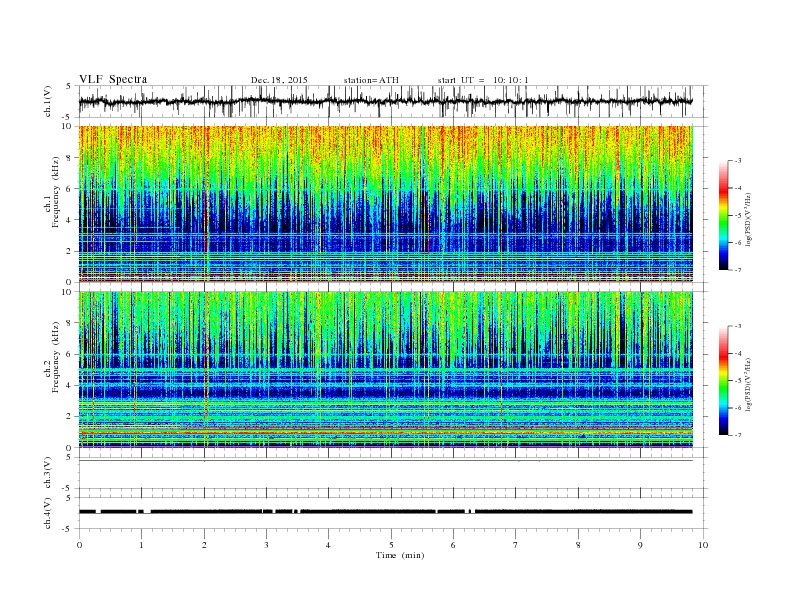This screenshot has height=612, width=792.
Task: Click the "5" voltage tick of the ch.1(V) panel
Action: pos(69,86)
